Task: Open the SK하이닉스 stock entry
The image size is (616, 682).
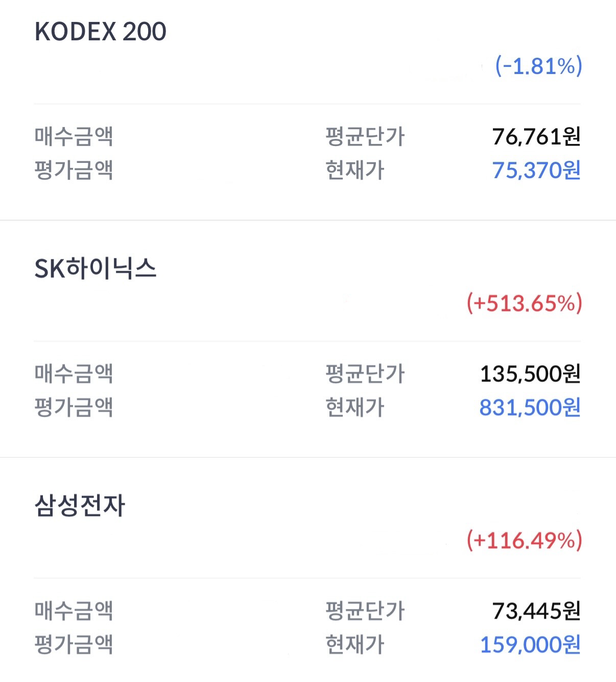Action: (x=96, y=269)
